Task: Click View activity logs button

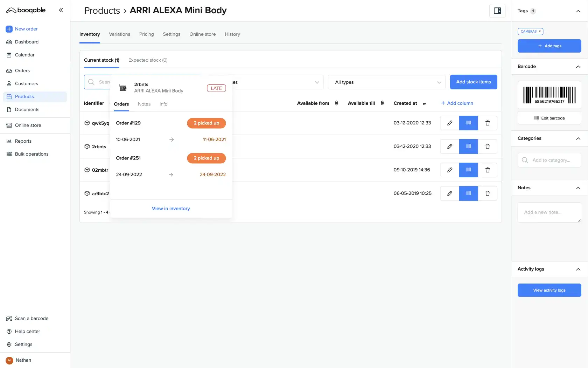Action: [549, 290]
